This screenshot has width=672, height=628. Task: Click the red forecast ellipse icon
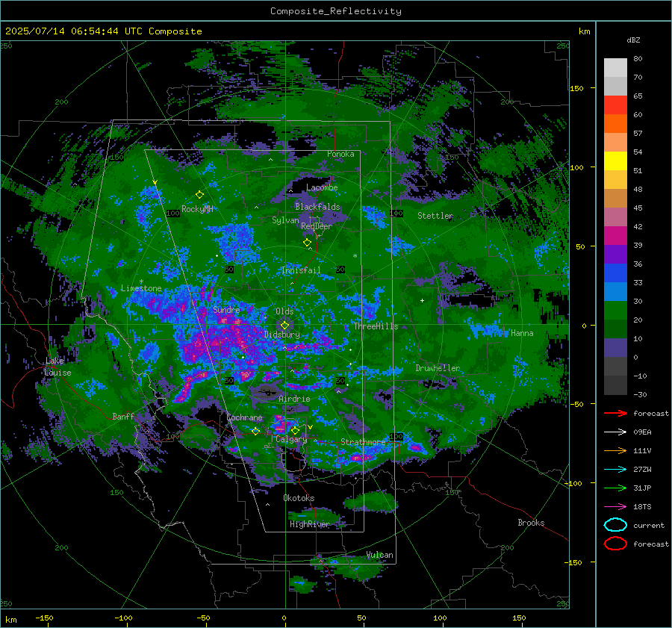pyautogui.click(x=615, y=544)
